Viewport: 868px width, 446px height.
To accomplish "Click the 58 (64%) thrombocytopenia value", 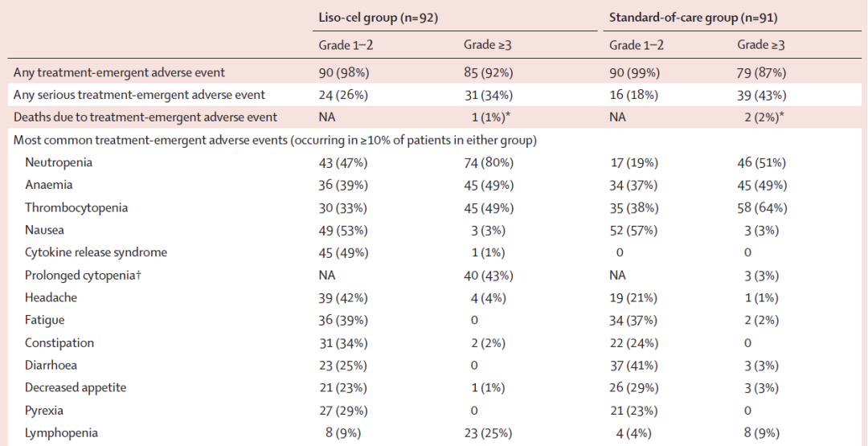I will point(760,207).
